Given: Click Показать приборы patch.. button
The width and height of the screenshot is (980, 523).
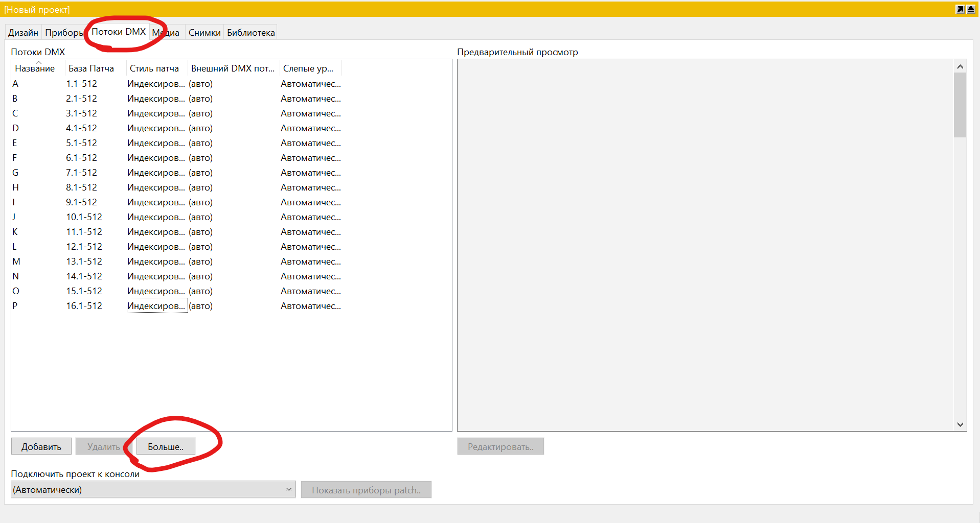Looking at the screenshot, I should tap(366, 490).
